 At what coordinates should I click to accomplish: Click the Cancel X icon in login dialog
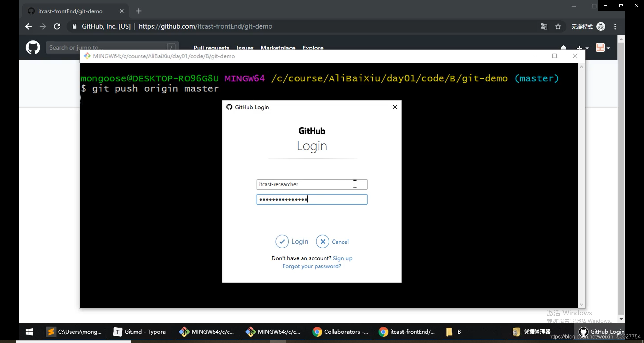pyautogui.click(x=323, y=242)
